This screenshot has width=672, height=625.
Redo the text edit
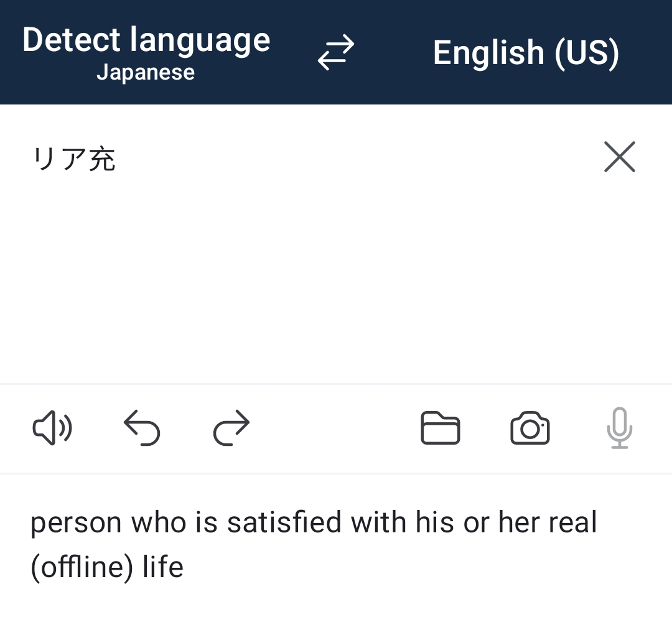pos(231,428)
